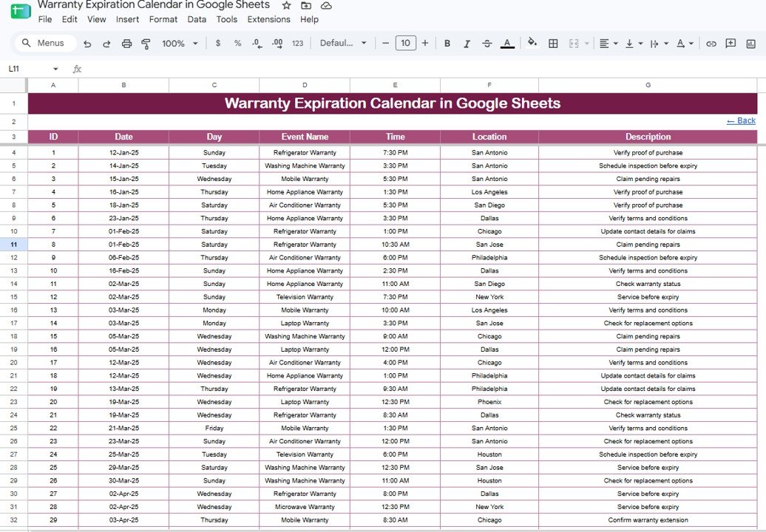
Task: Open the zoom 100% dropdown
Action: pos(180,44)
